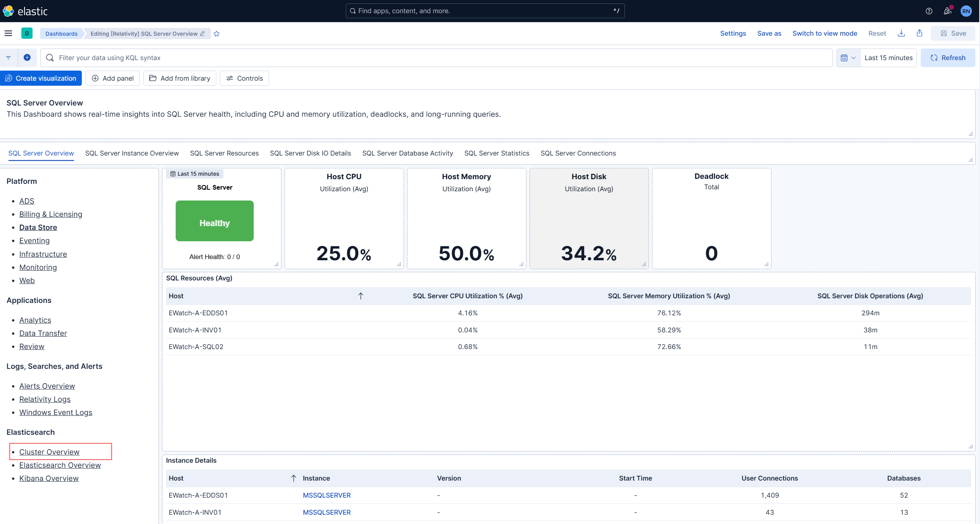Open the filter options icon left of KQL bar
980x524 pixels.
point(8,57)
